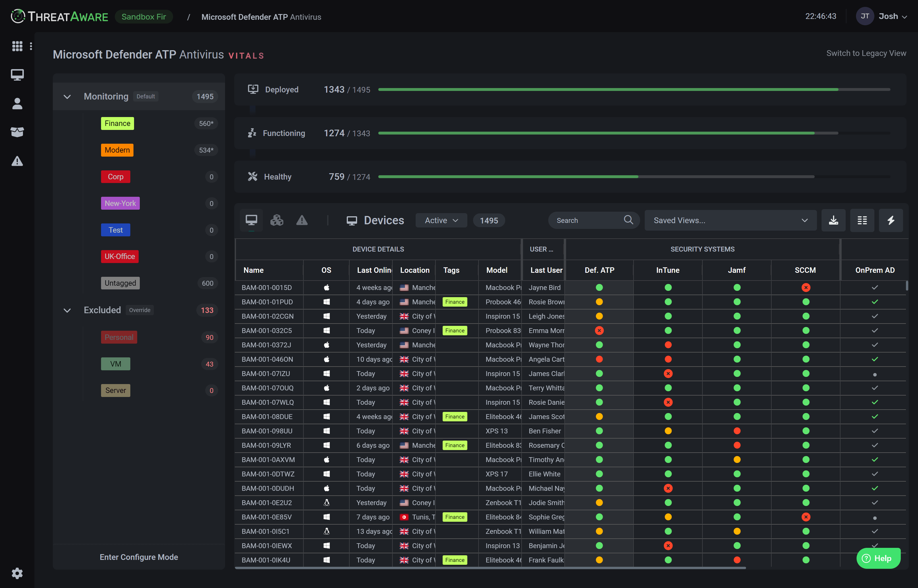Click the vertical three-dots icon beside the grid
Image resolution: width=918 pixels, height=588 pixels.
31,46
